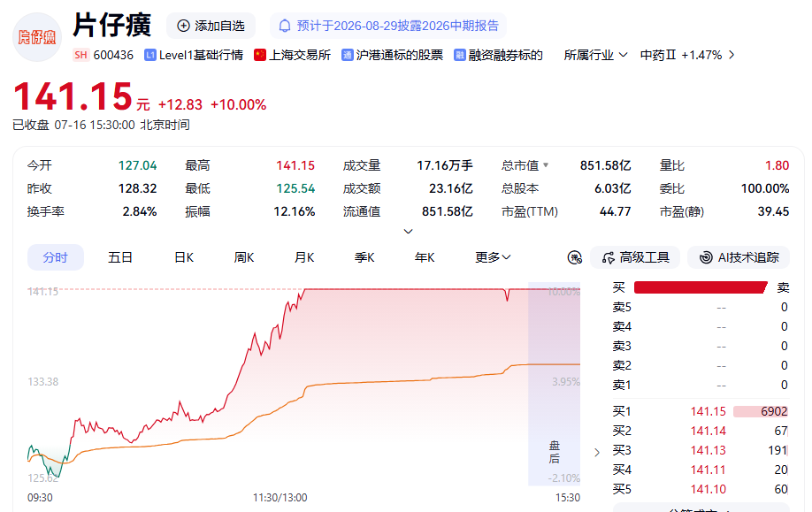Open 高级工具 button
The width and height of the screenshot is (812, 512).
coord(635,257)
